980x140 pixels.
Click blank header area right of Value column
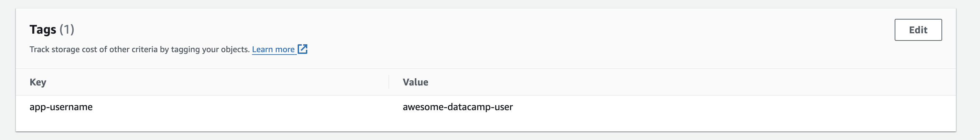click(x=685, y=82)
